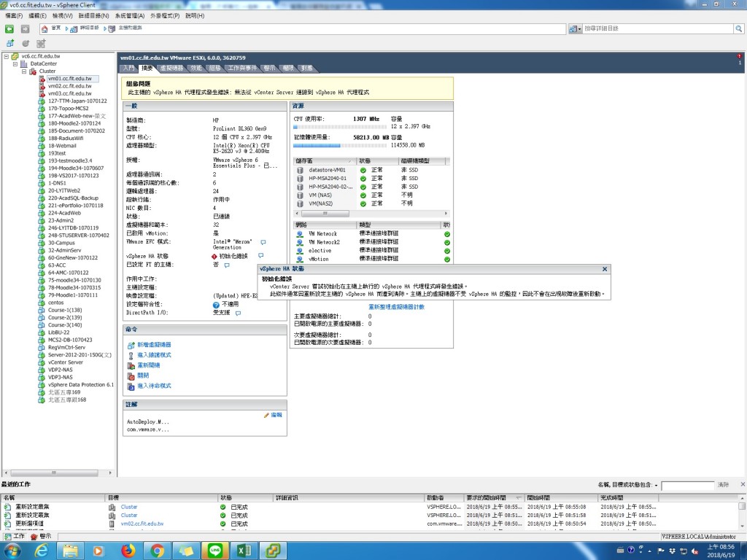Open the Windows Start button
Screen dimensions: 747x560
click(12, 551)
